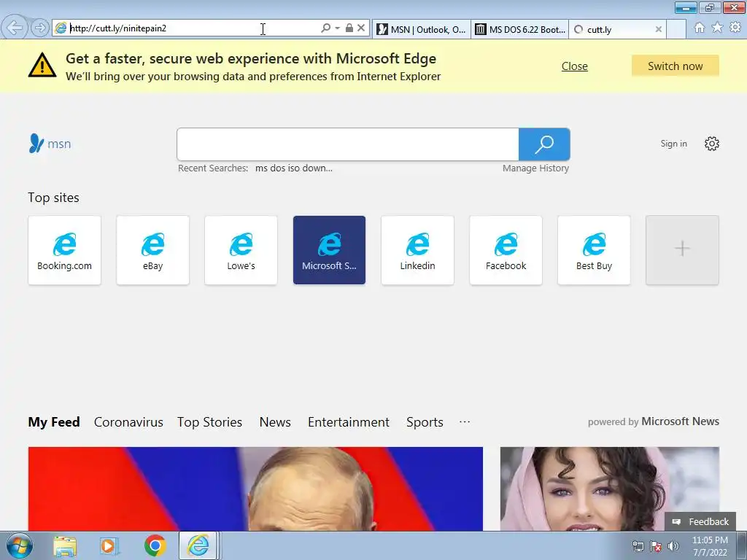
Task: Select the Sports feed tab
Action: [x=425, y=422]
